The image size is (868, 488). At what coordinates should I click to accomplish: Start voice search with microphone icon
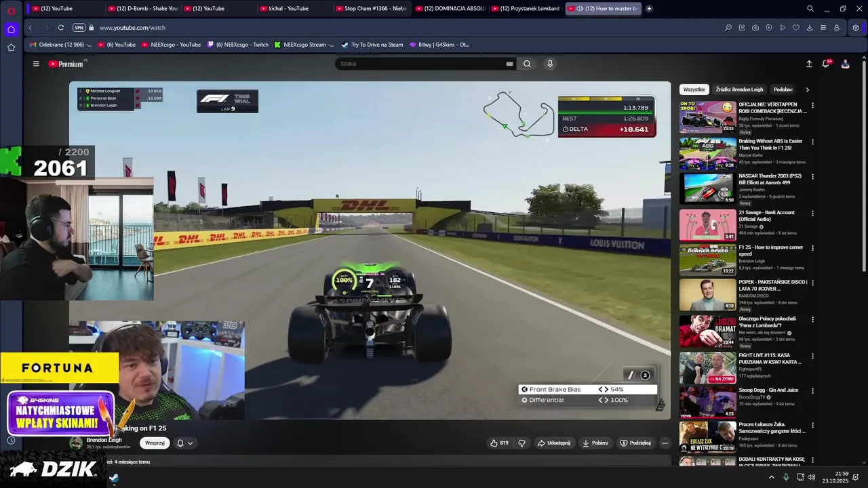(x=550, y=64)
